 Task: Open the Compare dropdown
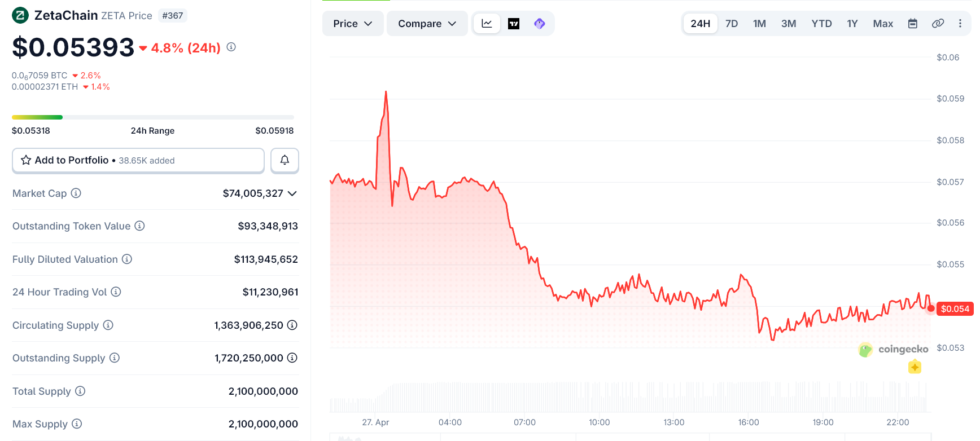427,24
